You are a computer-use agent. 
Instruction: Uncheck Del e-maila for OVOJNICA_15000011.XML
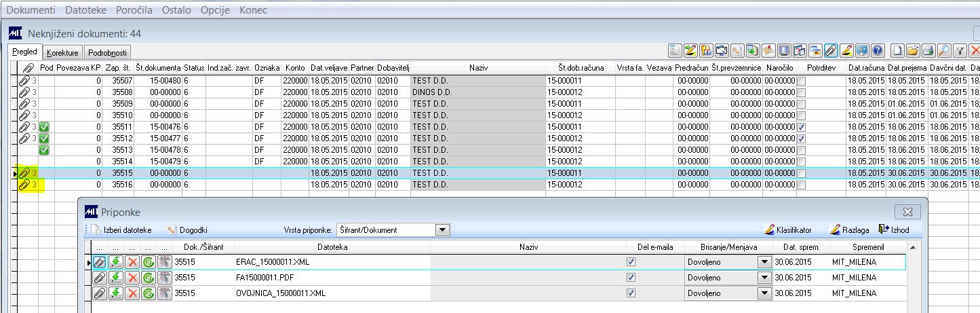tap(631, 293)
